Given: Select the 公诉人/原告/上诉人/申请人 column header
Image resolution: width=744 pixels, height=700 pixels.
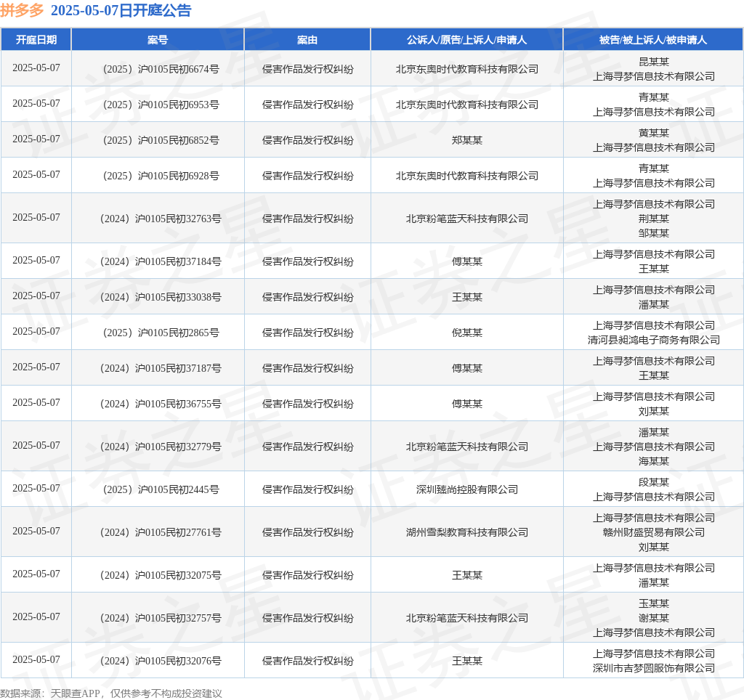Looking at the screenshot, I should coord(467,40).
